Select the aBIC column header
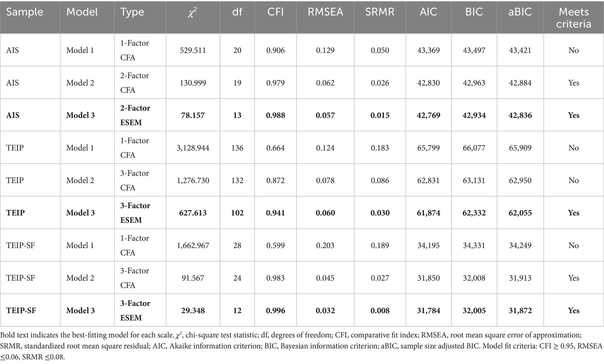The height and width of the screenshot is (364, 604). coord(520,12)
